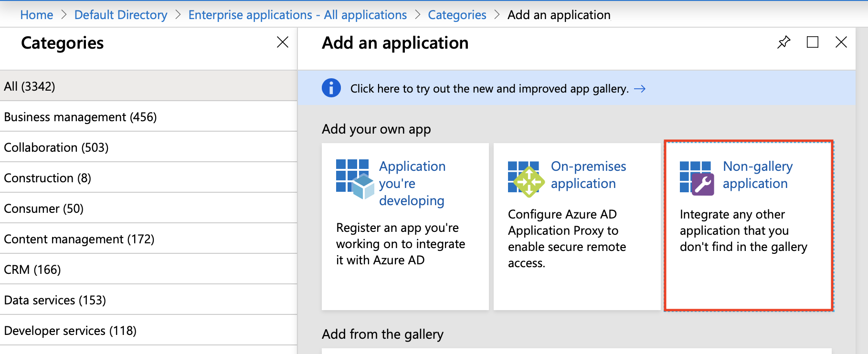Click the blue info icon in banner
The height and width of the screenshot is (354, 868).
pos(331,88)
